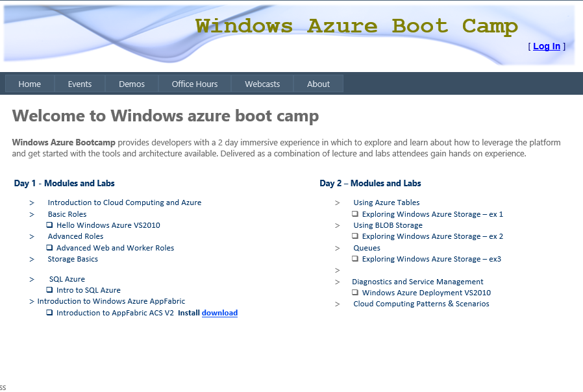Click the Windows Azure Boot Camp banner title
Viewport: 583px width, 392px height.
(x=356, y=27)
